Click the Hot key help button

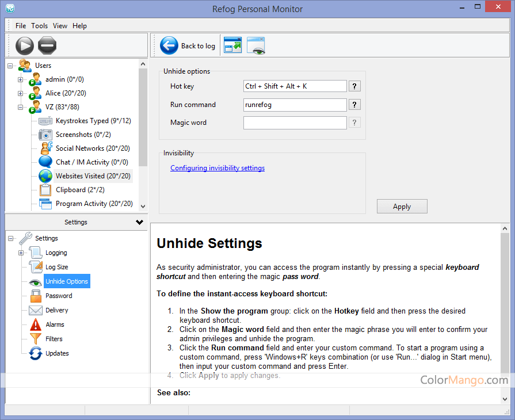(355, 86)
